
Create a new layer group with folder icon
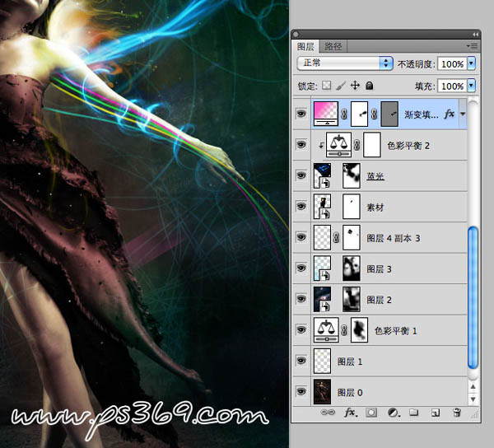tap(414, 411)
